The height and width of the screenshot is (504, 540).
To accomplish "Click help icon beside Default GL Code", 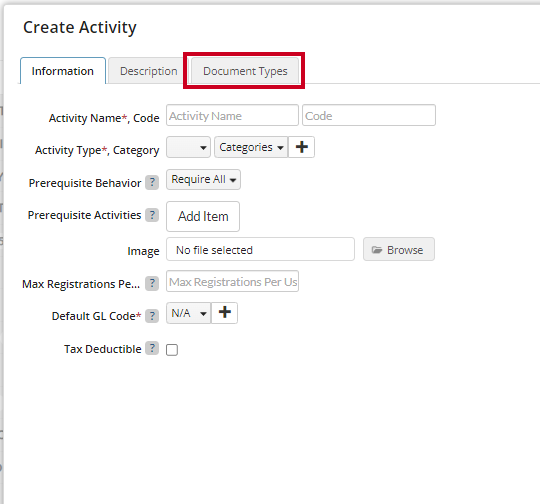I will (x=152, y=316).
